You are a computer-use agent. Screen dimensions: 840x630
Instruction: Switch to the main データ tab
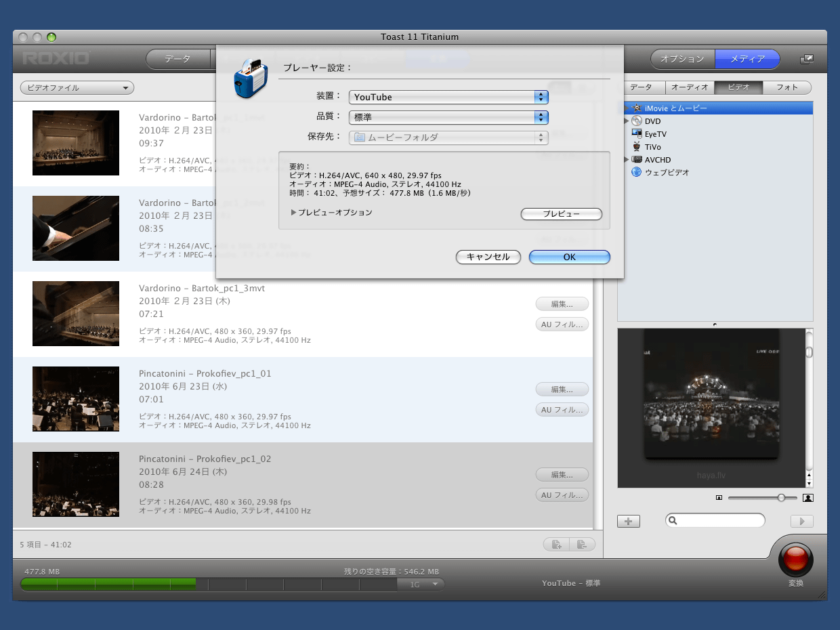(x=178, y=59)
